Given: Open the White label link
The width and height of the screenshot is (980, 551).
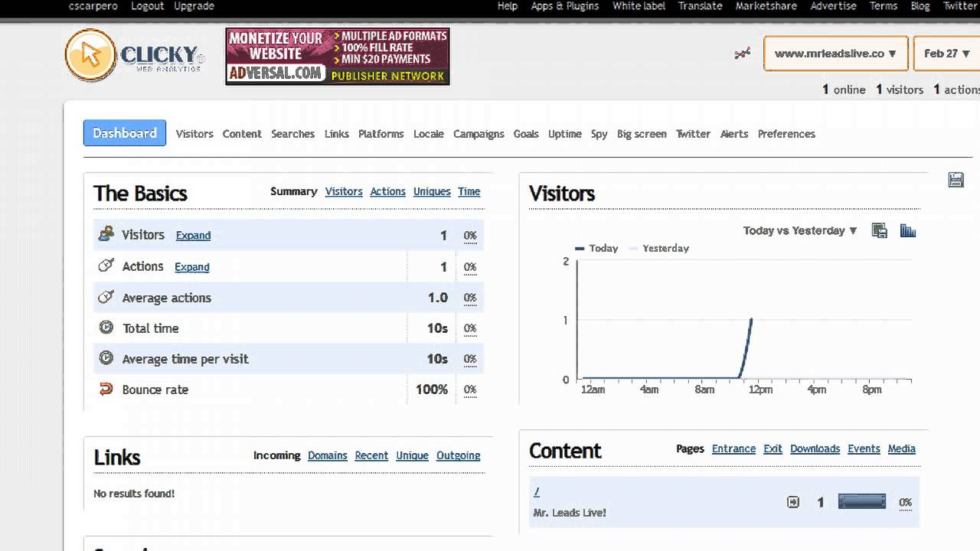Looking at the screenshot, I should [x=639, y=6].
